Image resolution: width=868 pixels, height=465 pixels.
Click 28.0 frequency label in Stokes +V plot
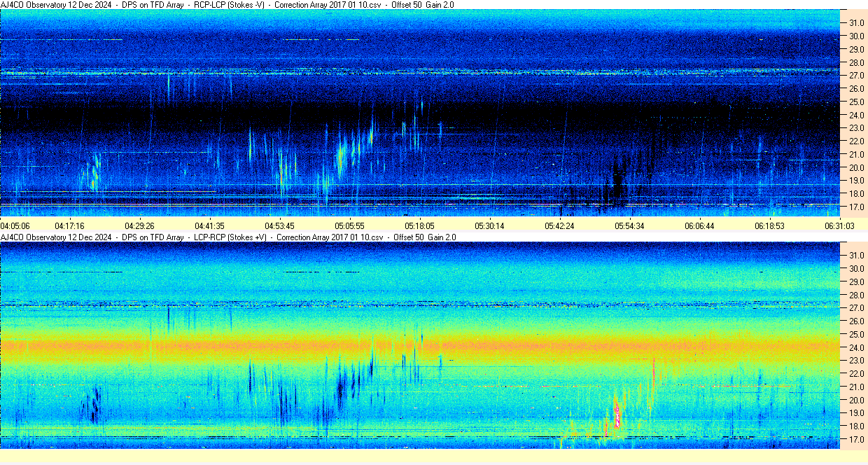pyautogui.click(x=857, y=294)
